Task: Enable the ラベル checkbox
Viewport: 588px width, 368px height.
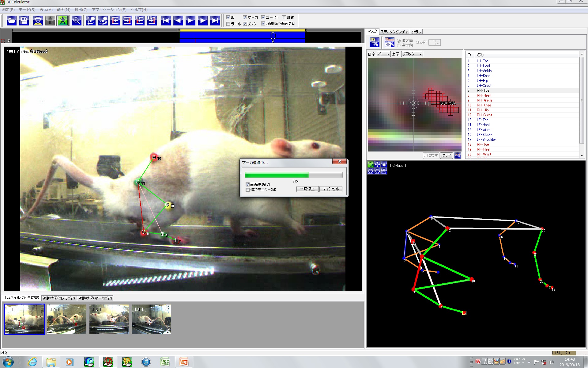Action: tap(228, 24)
